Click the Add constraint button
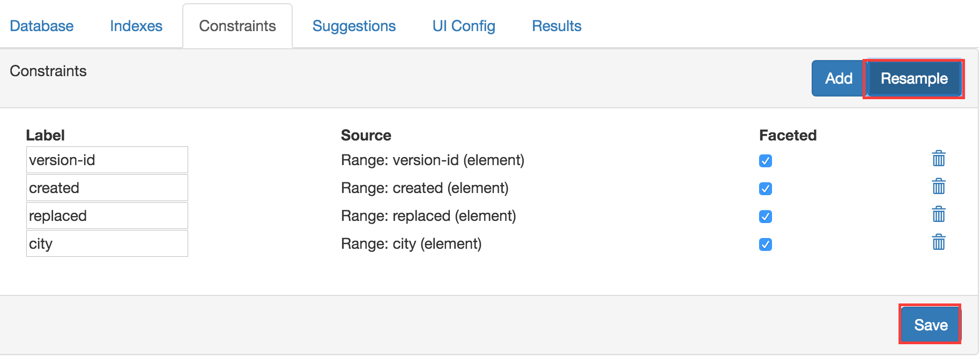This screenshot has width=980, height=356. click(838, 78)
